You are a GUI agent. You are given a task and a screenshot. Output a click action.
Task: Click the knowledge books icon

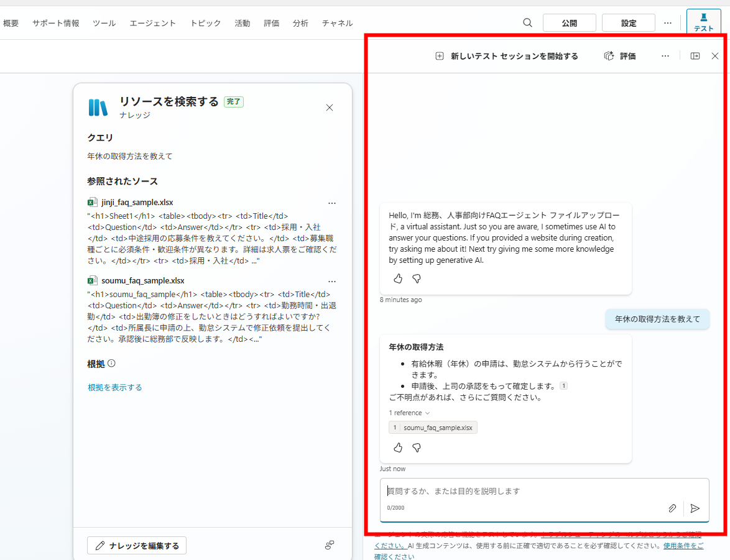98,108
